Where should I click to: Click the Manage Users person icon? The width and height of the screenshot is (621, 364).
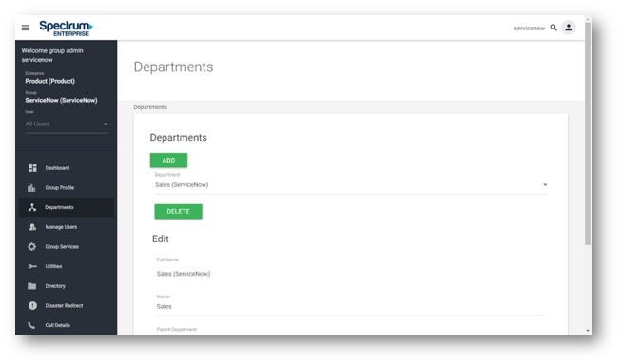[x=32, y=227]
